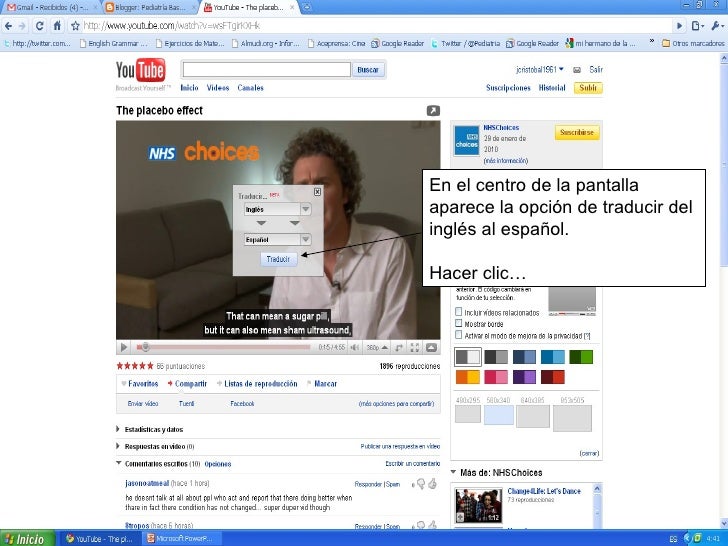Screen dimensions: 728x546
Task: Open 360p quality dropdown
Action: (377, 347)
